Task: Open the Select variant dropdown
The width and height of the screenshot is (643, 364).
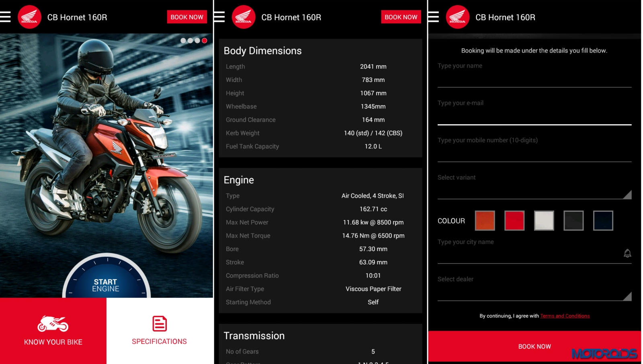Action: point(534,186)
